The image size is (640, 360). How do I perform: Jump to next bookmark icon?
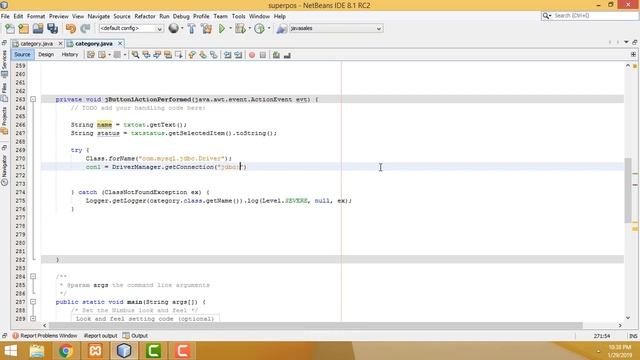click(x=203, y=55)
